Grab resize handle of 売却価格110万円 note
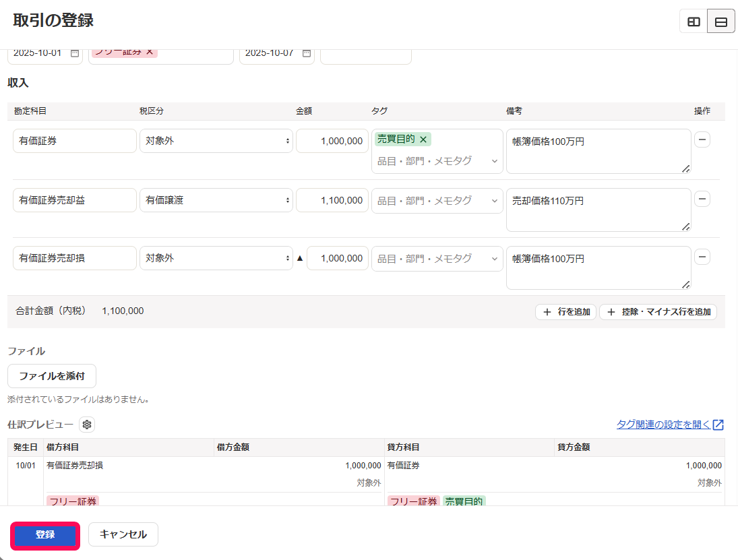This screenshot has height=560, width=738. coord(685,227)
